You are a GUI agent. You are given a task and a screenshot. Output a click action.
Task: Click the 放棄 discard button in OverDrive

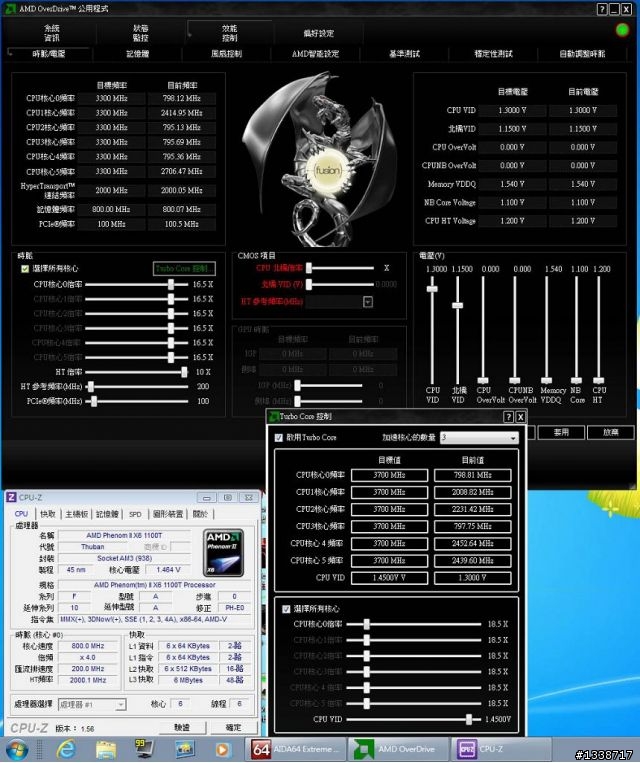(611, 432)
